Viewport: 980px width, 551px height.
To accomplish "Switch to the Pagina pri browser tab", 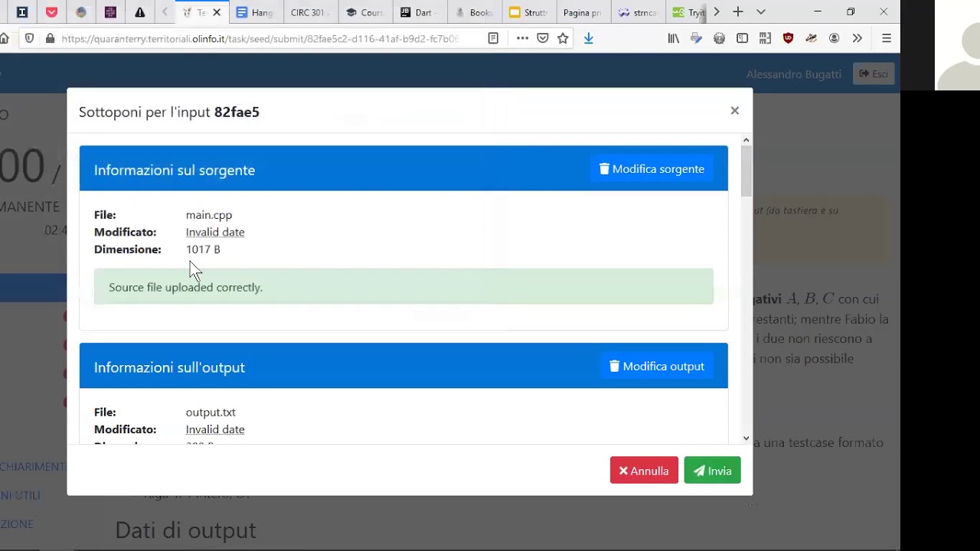I will (583, 12).
